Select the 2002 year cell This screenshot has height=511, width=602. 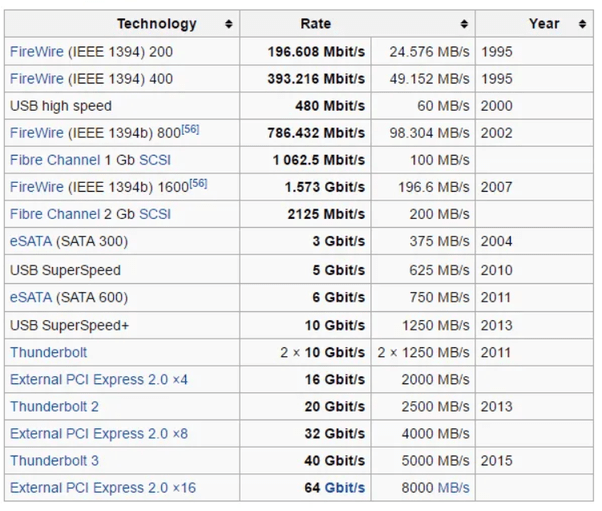534,133
